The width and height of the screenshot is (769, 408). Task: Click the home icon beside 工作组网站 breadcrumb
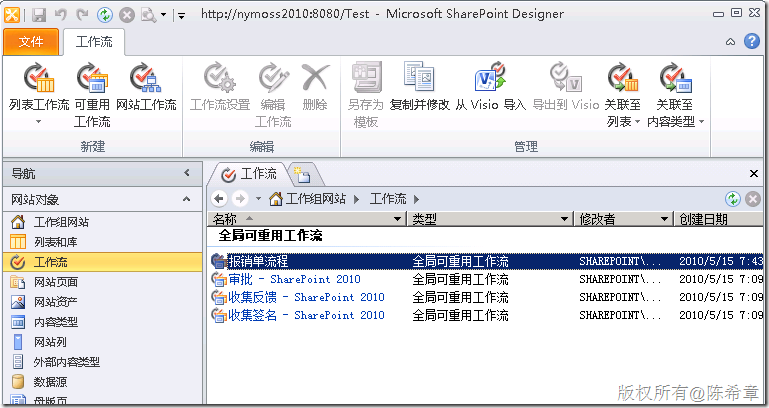tap(276, 199)
